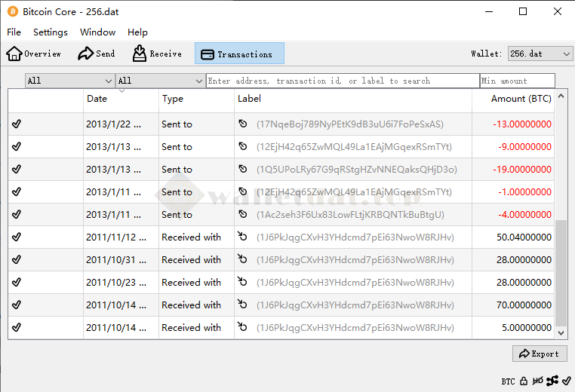Open the Help menu
The width and height of the screenshot is (575, 392).
coord(137,32)
